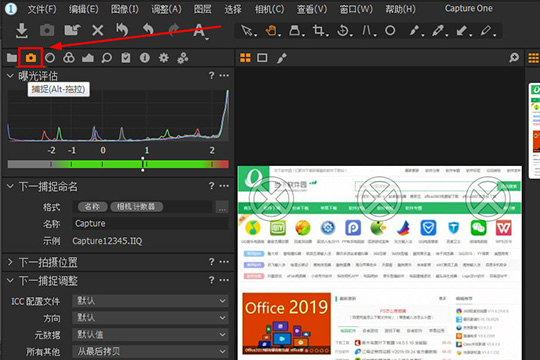Screen dimensions: 540x360
Task: Open the Batch gears tool tab
Action: (183, 58)
